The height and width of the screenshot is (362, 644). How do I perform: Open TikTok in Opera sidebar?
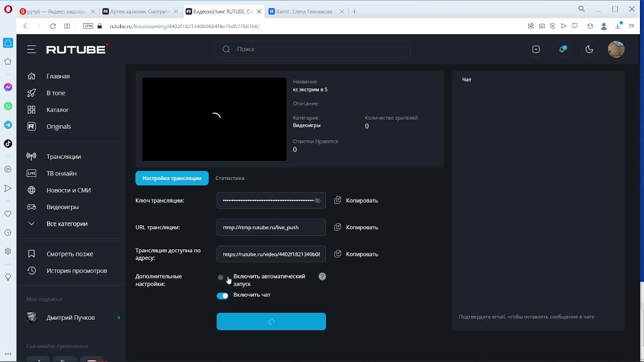click(8, 144)
